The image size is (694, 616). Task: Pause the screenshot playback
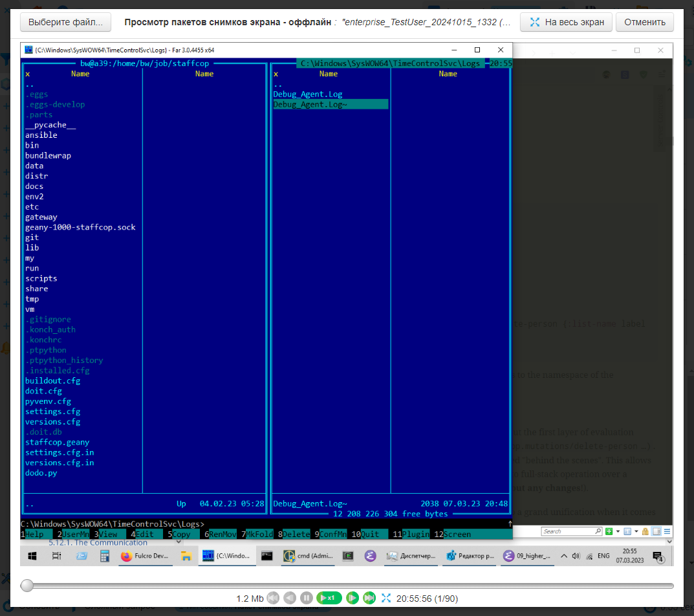(x=307, y=599)
